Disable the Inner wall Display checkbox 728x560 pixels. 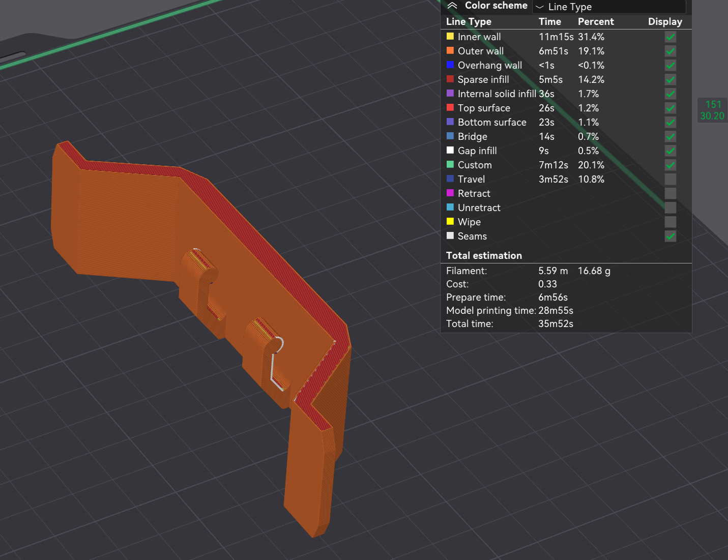pyautogui.click(x=670, y=37)
